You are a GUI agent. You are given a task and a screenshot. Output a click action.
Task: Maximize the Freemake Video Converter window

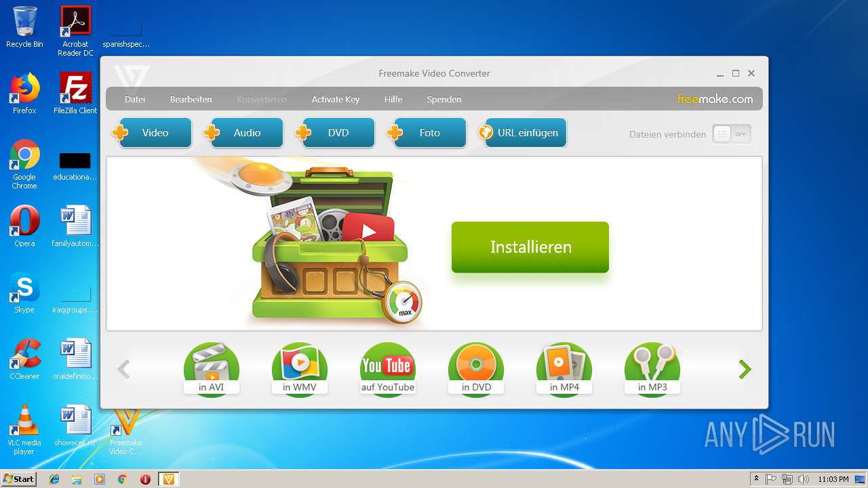pos(736,73)
